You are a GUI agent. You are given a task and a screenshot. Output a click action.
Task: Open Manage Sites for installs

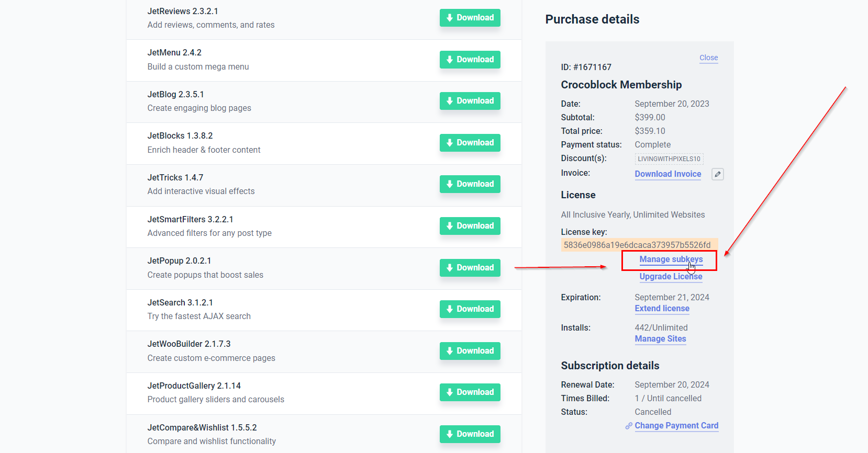click(x=660, y=339)
